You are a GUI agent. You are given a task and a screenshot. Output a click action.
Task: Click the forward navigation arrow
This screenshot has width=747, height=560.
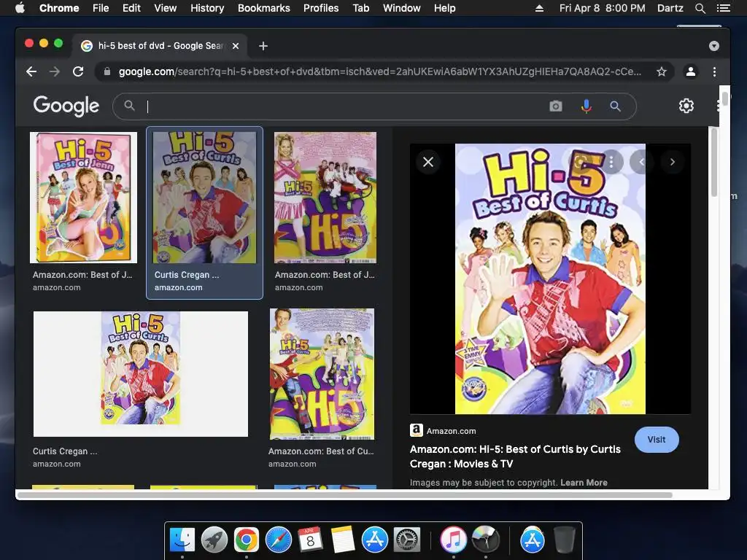point(55,71)
